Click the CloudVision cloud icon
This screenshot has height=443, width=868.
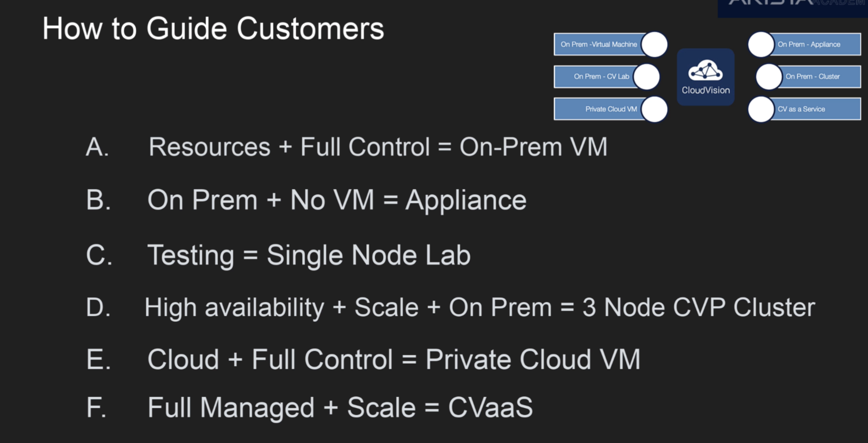coord(705,71)
